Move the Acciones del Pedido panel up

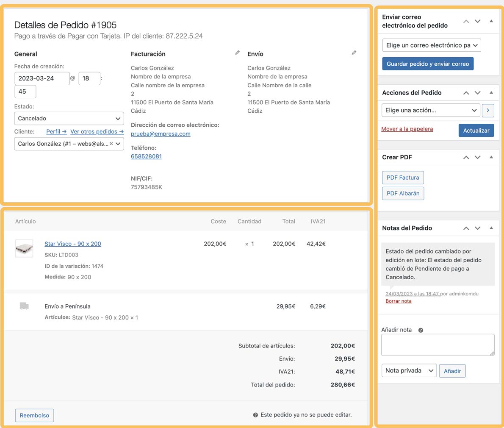coord(466,93)
